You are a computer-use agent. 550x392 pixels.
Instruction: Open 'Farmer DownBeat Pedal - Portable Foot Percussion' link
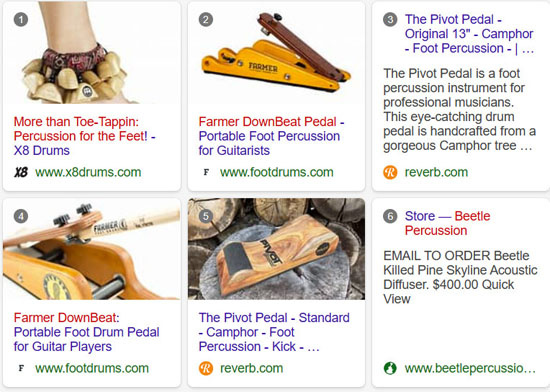[271, 136]
